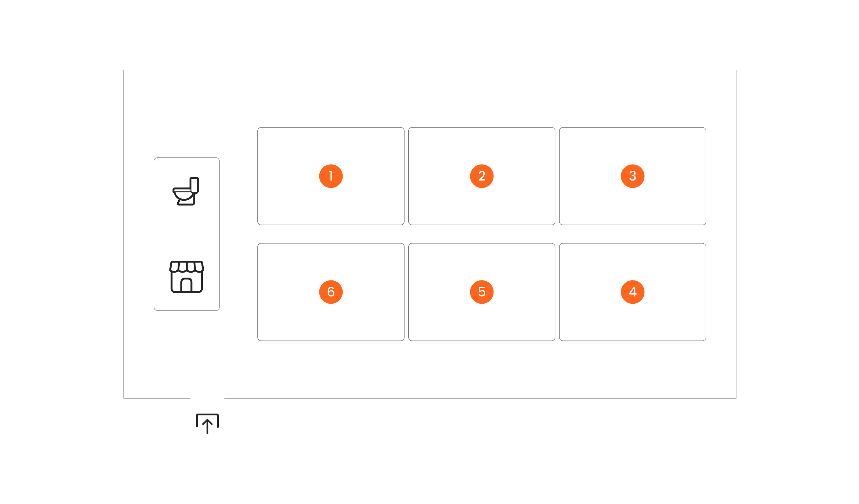The width and height of the screenshot is (859, 504).
Task: Click open hall floor beneath booths 6–4
Action: [x=482, y=369]
